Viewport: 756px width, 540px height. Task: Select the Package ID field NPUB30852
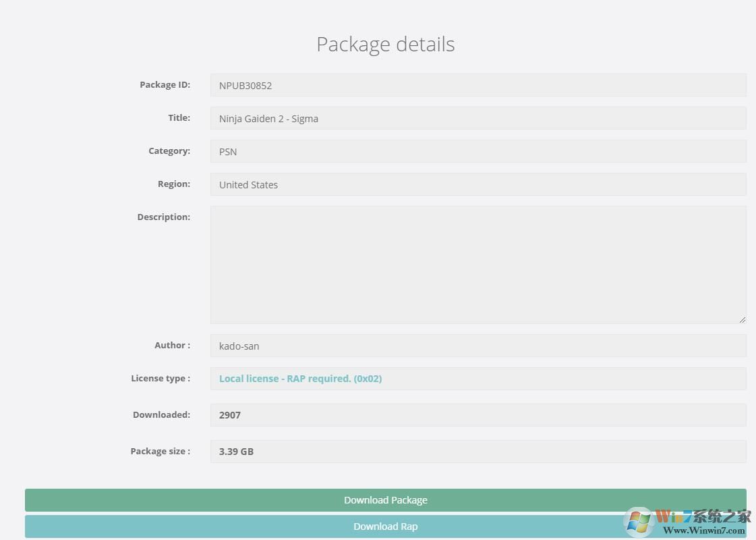point(478,86)
